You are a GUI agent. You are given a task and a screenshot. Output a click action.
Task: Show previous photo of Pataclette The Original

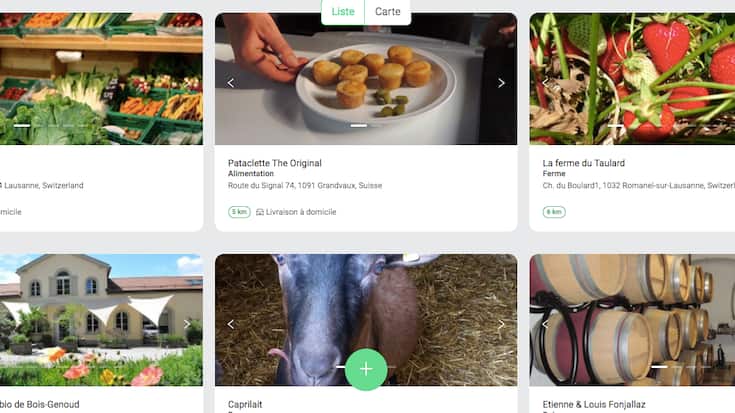[x=231, y=83]
